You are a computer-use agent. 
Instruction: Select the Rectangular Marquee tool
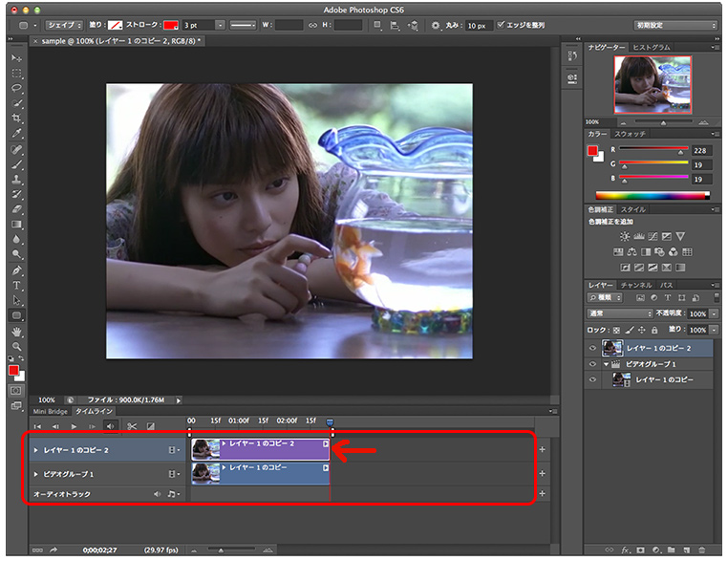pos(16,74)
